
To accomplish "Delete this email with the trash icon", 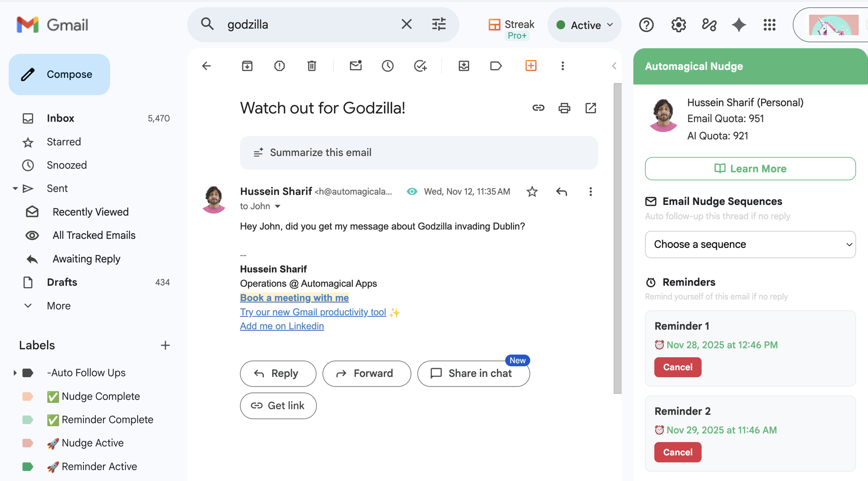I will (312, 66).
